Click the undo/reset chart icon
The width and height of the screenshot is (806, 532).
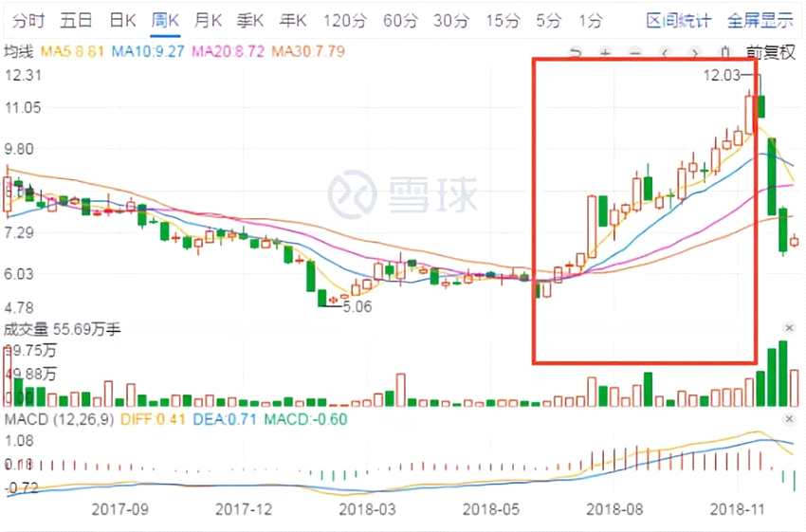(x=576, y=52)
